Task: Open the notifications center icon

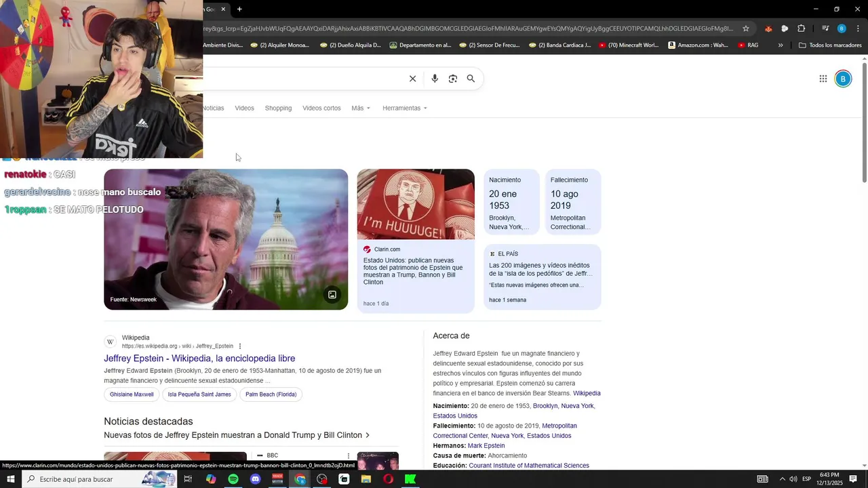Action: 853,479
